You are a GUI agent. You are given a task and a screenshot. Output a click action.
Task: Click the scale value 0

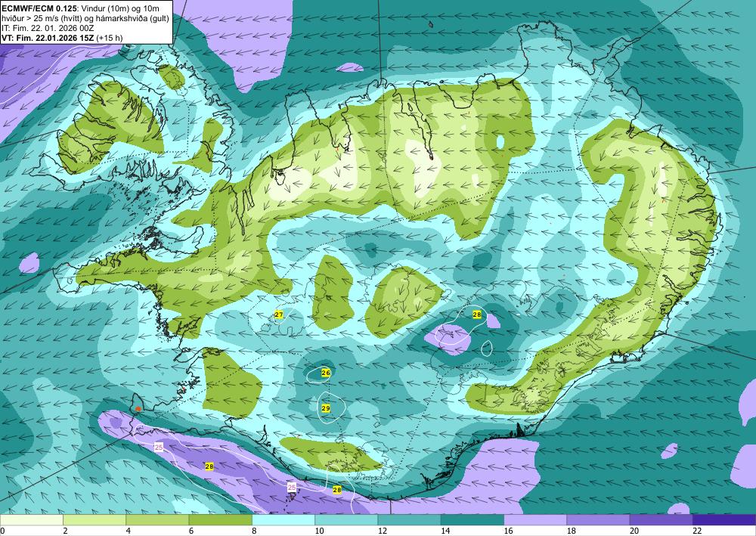(x=2, y=531)
